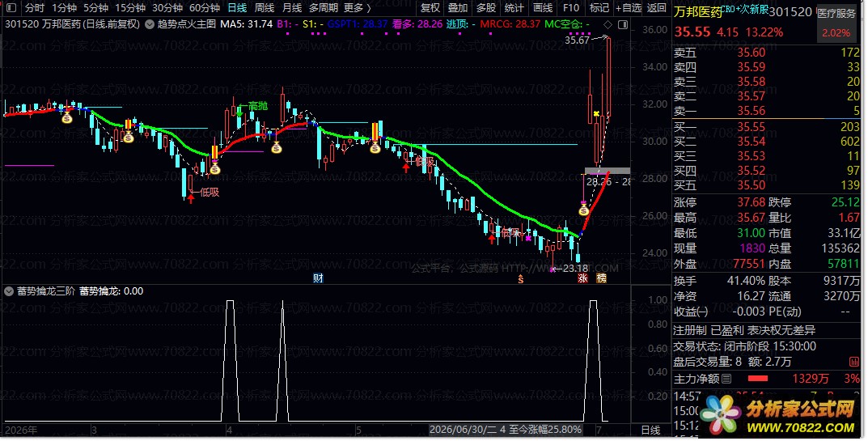Switch to 30分钟 period
Screen dimensions: 868x441
coord(167,8)
